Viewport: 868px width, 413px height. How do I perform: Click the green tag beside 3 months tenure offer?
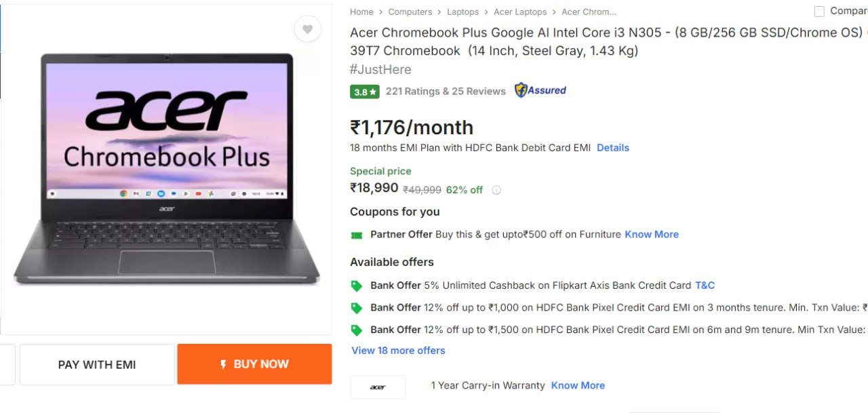356,309
